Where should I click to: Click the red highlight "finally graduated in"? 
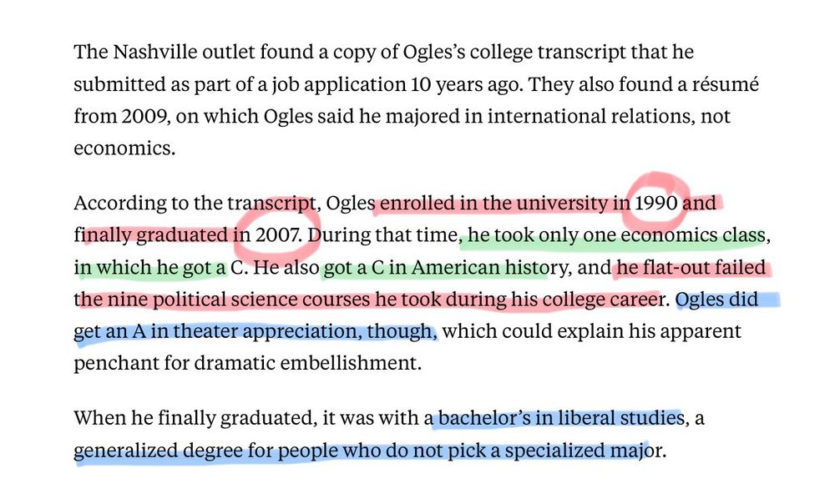pyautogui.click(x=159, y=234)
